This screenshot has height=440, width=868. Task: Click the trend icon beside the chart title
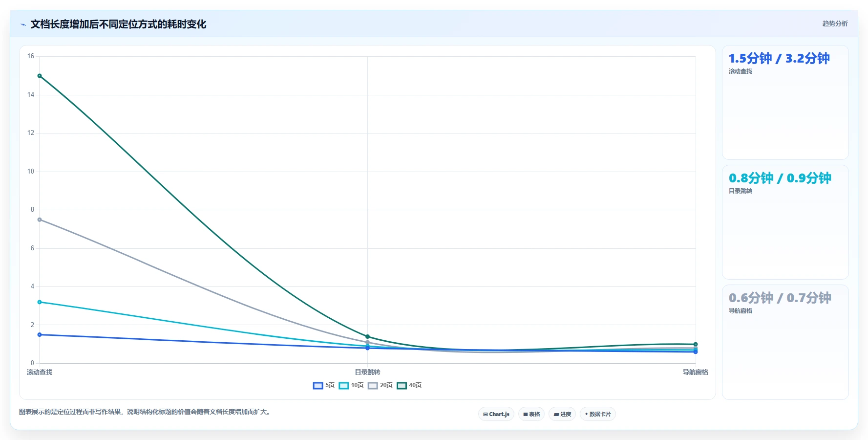point(23,24)
